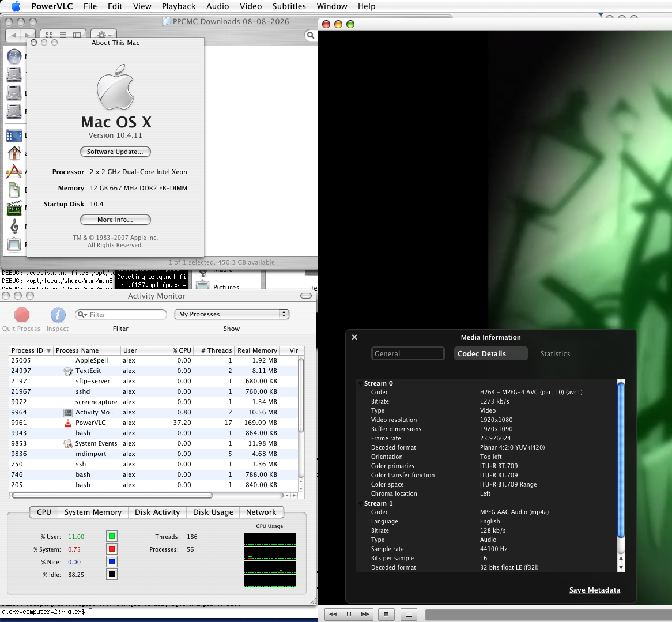Click the Activity Monitor filter field
This screenshot has width=672, height=622.
click(x=121, y=315)
